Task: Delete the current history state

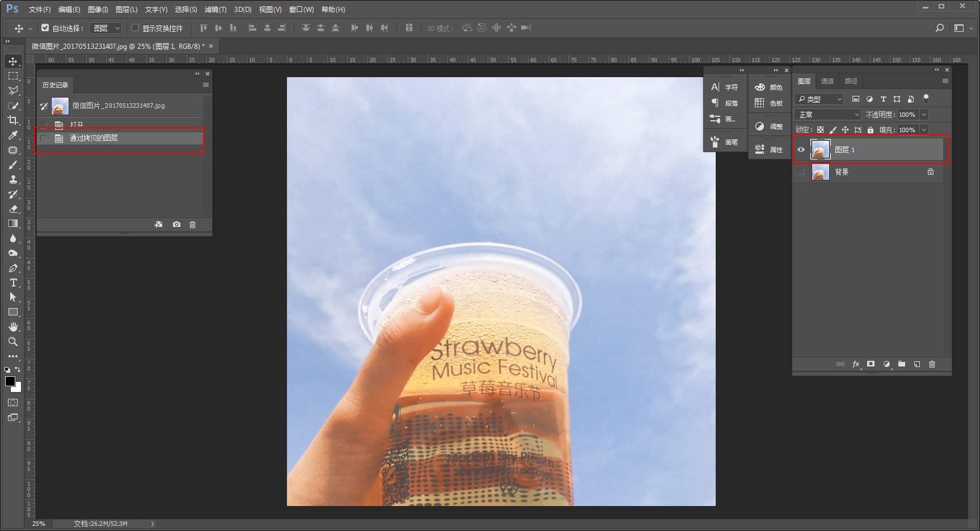Action: 193,225
